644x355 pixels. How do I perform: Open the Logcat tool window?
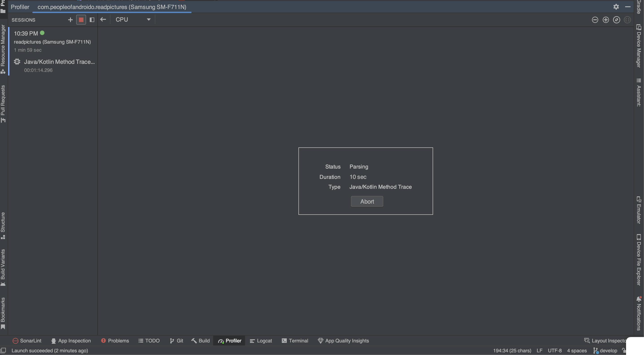coord(261,341)
